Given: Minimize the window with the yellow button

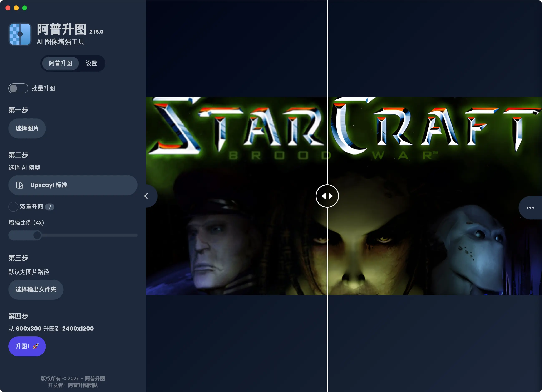Looking at the screenshot, I should [16, 8].
